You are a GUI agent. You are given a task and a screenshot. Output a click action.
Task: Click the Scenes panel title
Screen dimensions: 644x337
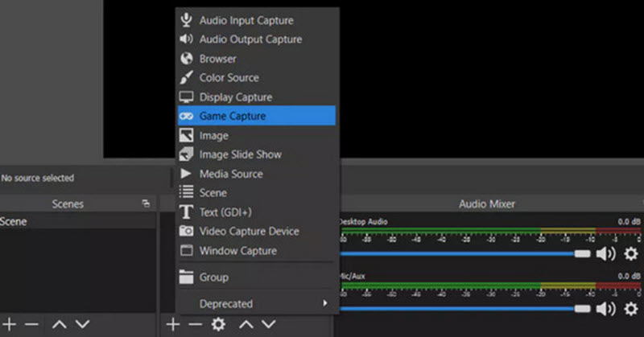(68, 204)
